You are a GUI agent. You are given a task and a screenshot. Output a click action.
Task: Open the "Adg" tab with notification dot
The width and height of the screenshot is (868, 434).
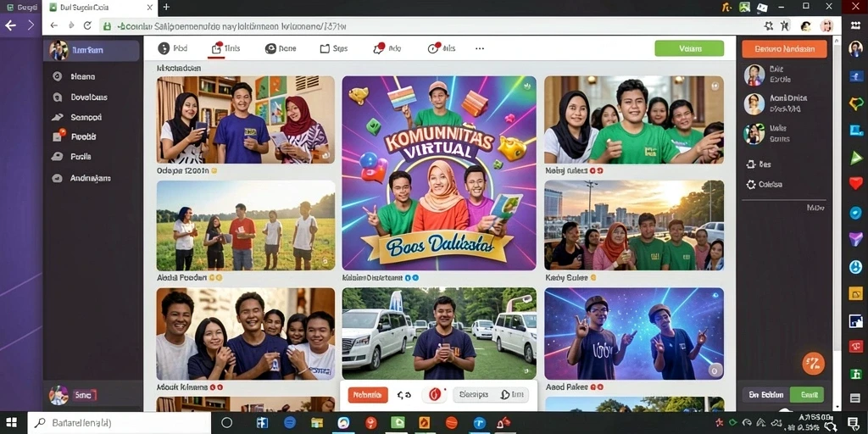click(x=387, y=48)
